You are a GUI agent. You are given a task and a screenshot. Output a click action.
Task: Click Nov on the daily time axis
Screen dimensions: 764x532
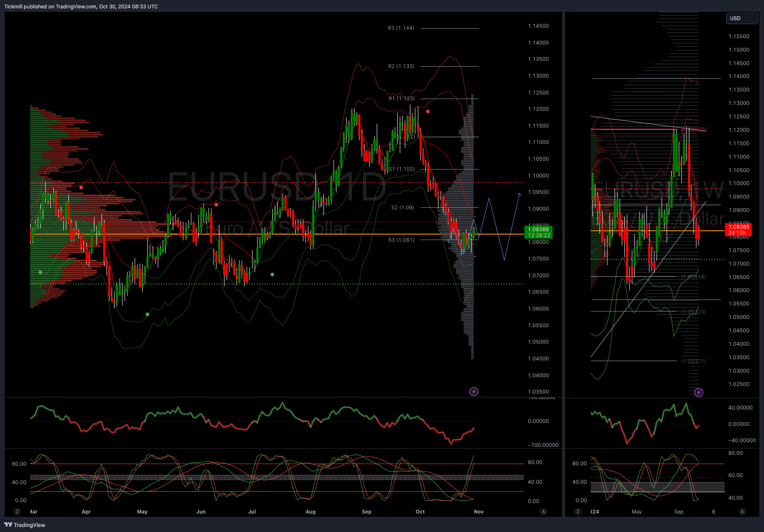tap(479, 512)
